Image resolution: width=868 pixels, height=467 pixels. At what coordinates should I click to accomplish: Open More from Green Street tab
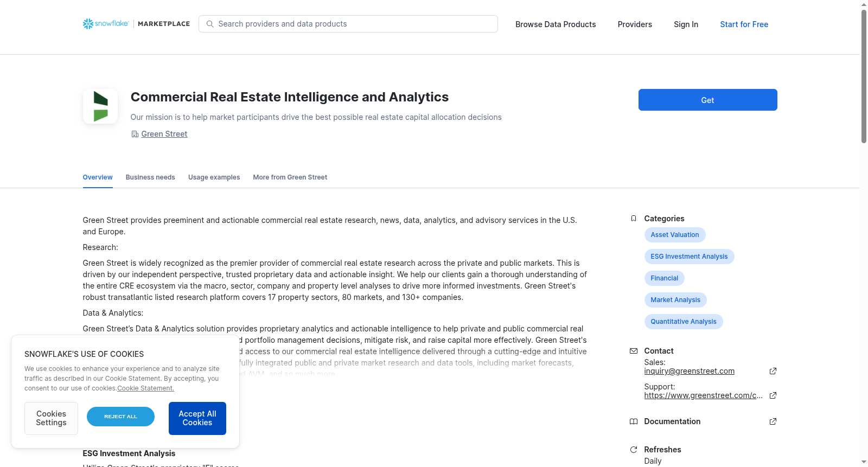290,177
